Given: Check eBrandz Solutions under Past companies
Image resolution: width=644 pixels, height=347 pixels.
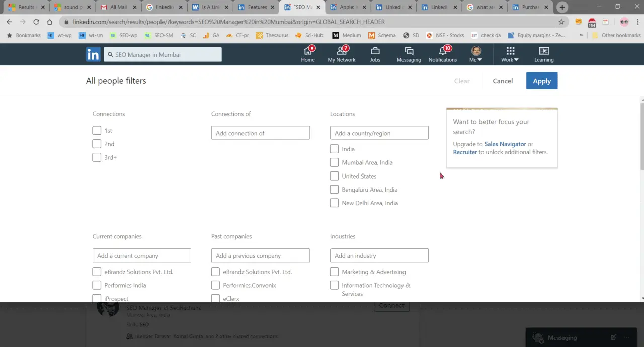Looking at the screenshot, I should coord(215,272).
